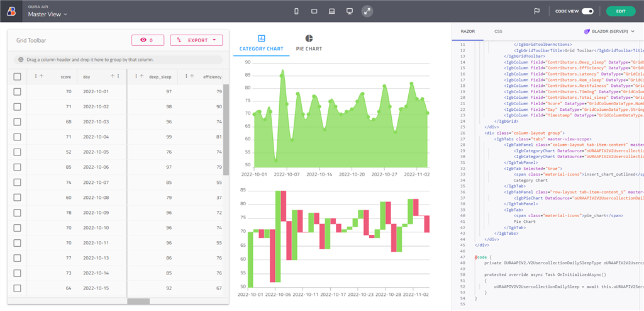Click the App Builder logo icon

click(x=11, y=11)
